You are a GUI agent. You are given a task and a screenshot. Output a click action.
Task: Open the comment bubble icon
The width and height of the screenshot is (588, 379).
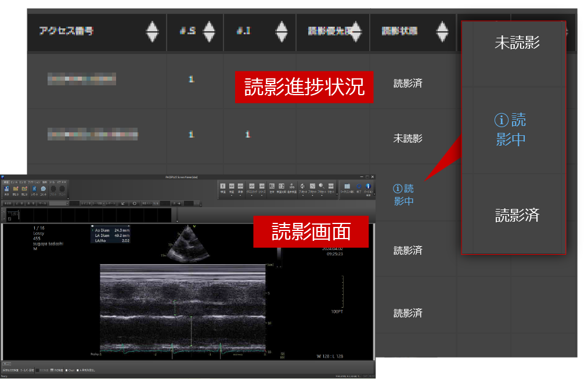(x=44, y=189)
